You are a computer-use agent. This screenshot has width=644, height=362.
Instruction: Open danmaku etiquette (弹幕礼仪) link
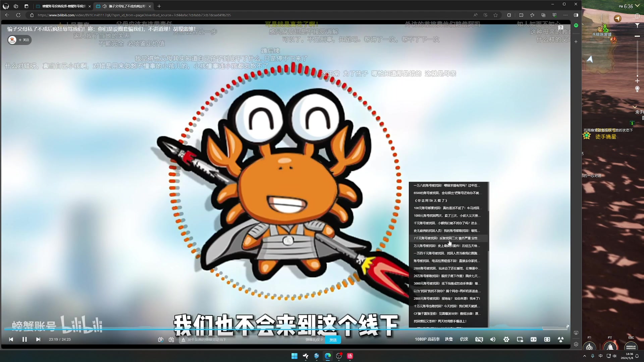tap(314, 340)
